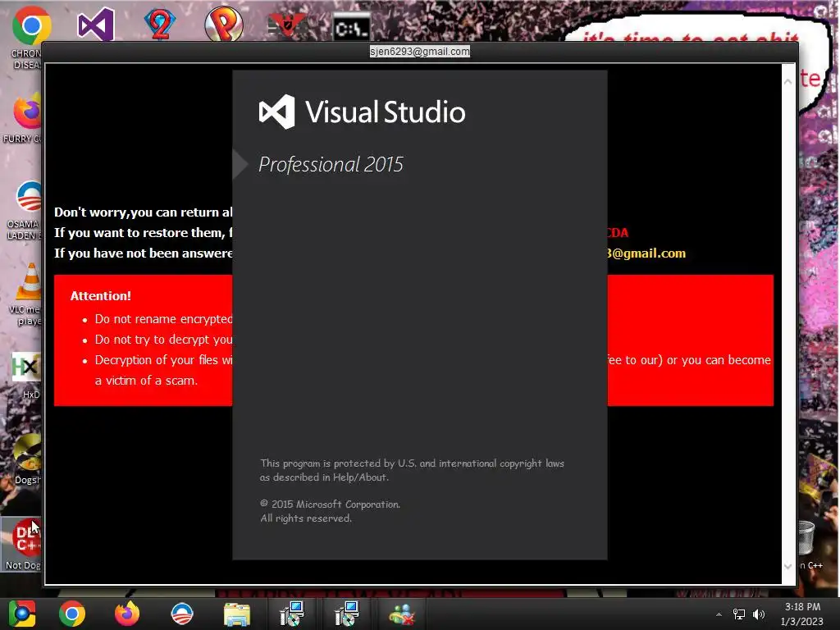Open the Recycle Bin on the desktop
Viewport: 840px width, 630px height.
coord(808,538)
